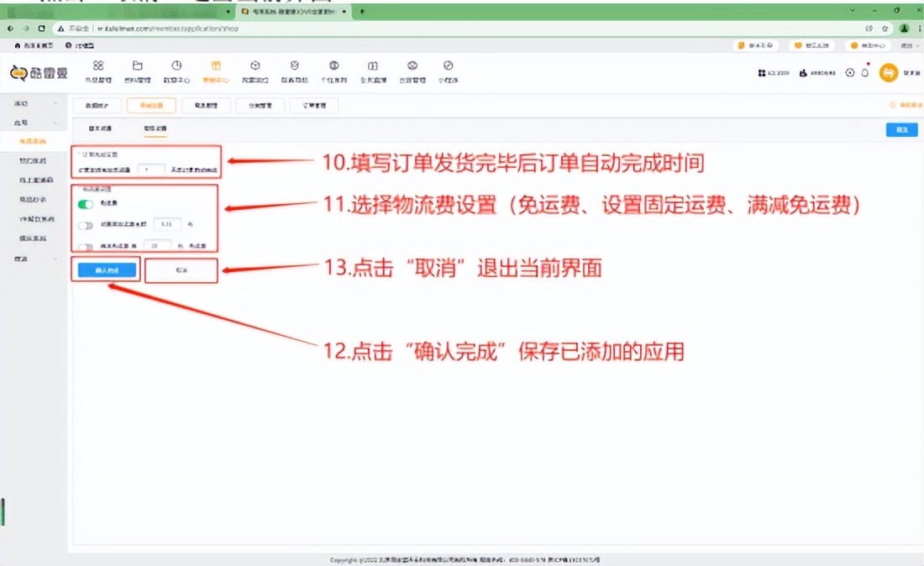The width and height of the screenshot is (924, 566).
Task: Click the freight amount input field
Action: (167, 225)
